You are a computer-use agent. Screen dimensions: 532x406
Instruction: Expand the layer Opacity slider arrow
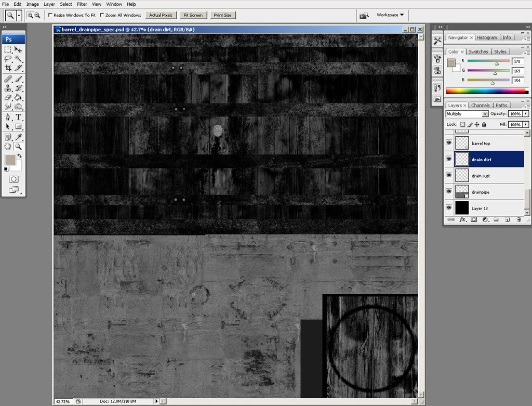tap(526, 114)
